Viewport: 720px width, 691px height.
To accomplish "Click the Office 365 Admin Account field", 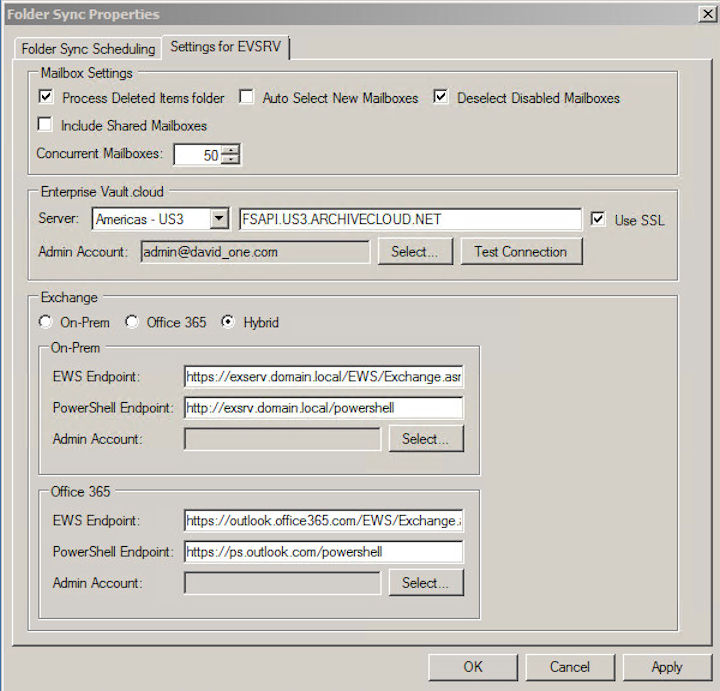I will click(x=282, y=583).
